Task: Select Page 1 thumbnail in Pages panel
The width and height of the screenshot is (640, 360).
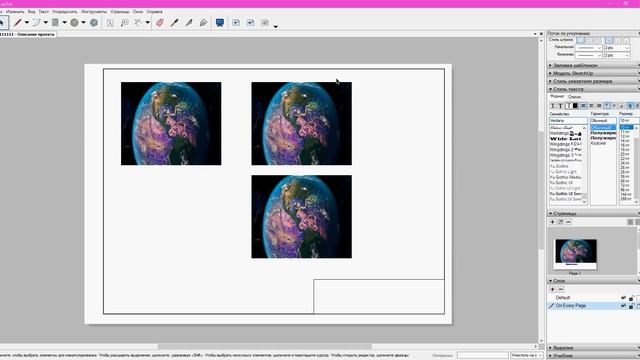Action: click(576, 254)
